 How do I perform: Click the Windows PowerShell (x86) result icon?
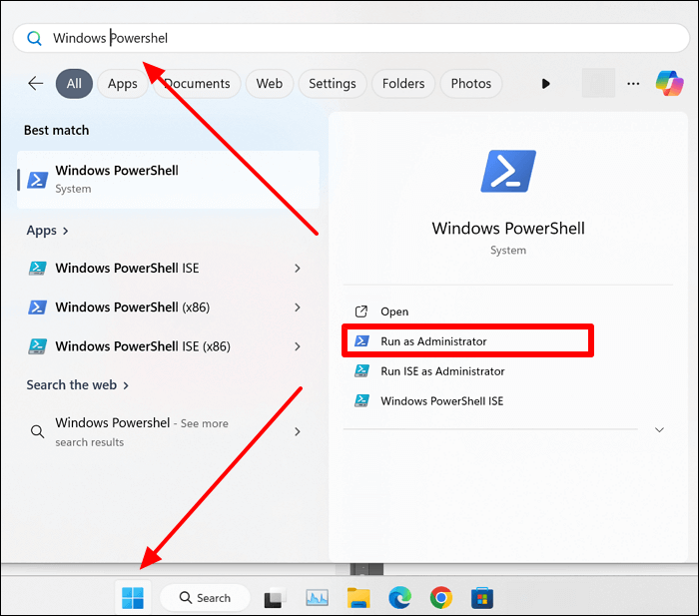(38, 308)
